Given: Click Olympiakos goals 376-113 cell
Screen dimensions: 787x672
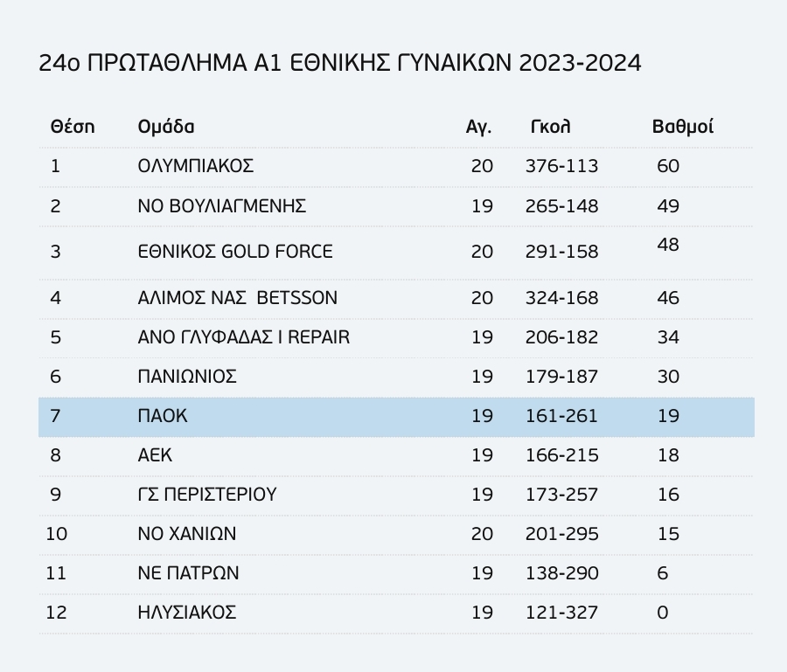Looking at the screenshot, I should [x=561, y=166].
